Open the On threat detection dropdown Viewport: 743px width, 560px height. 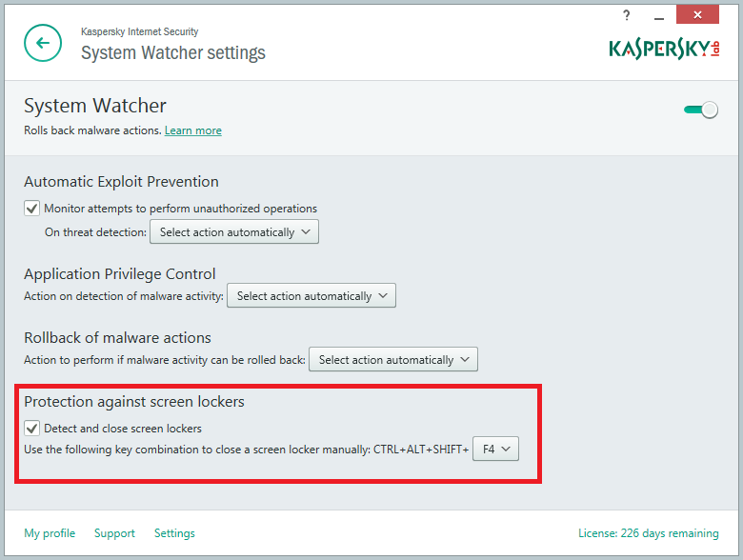(x=234, y=231)
